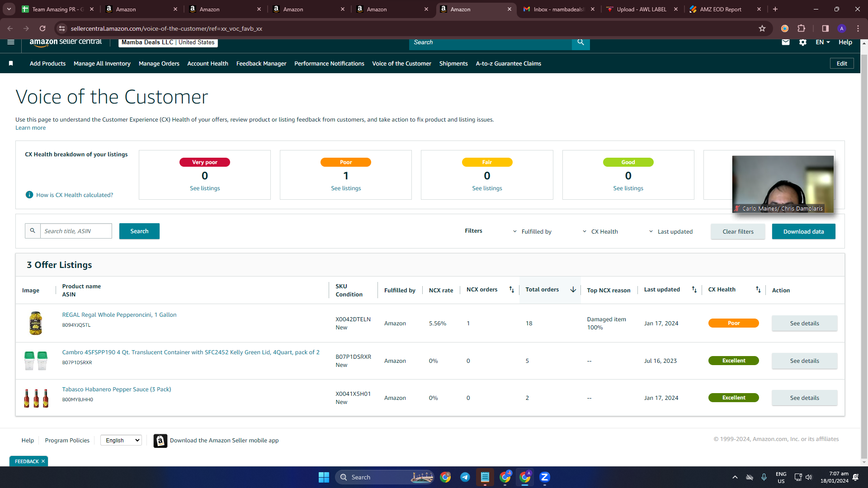Click the site information icon in address bar

point(62,28)
